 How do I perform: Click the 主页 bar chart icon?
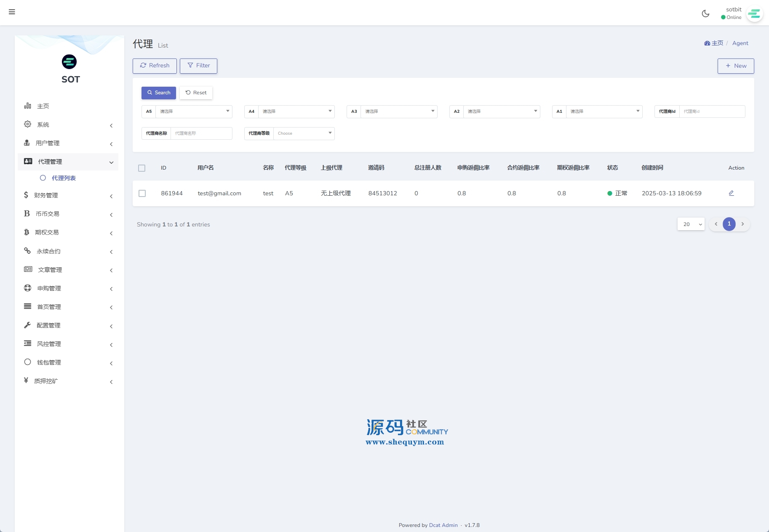(28, 106)
